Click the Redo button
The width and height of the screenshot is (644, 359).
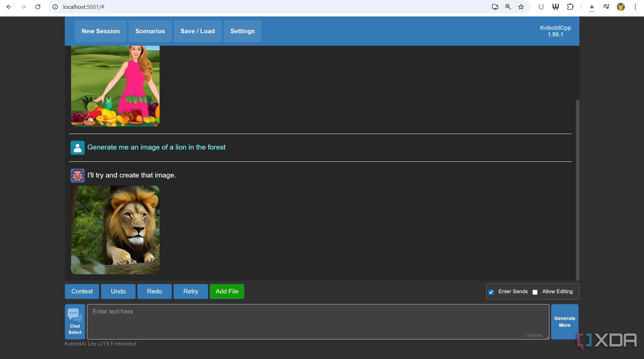pyautogui.click(x=155, y=292)
